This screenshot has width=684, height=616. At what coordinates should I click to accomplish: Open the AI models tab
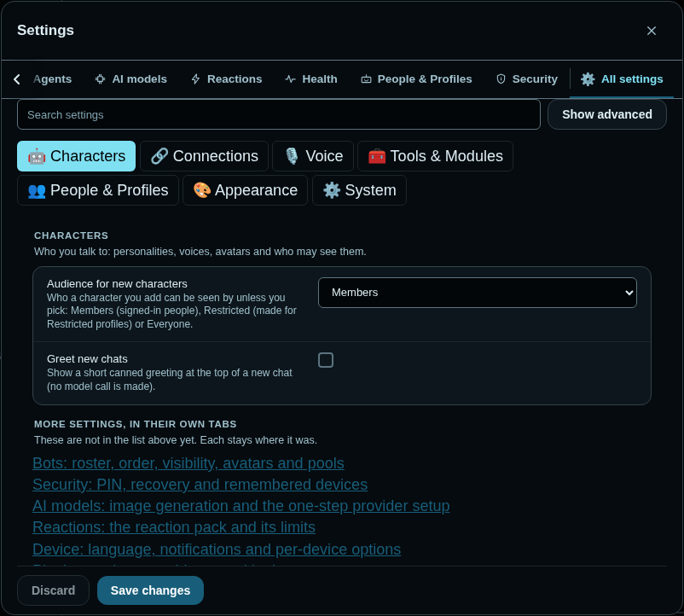[x=131, y=79]
